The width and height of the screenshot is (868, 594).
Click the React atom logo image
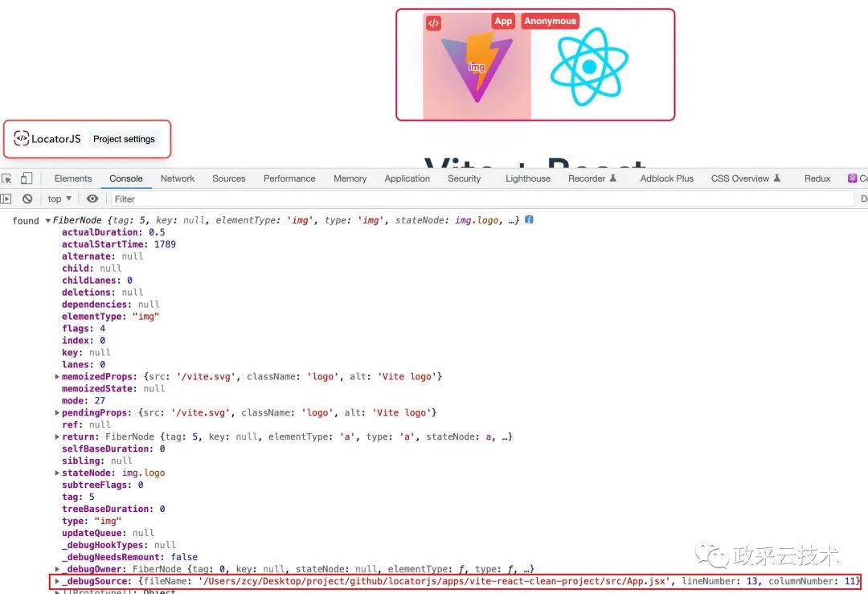point(590,67)
